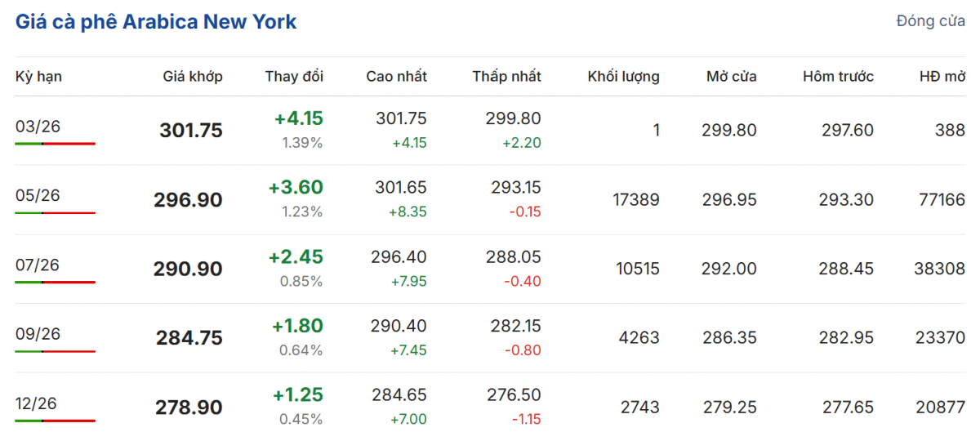Click the range bar under 12/26
The width and height of the screenshot is (980, 441).
click(x=55, y=421)
